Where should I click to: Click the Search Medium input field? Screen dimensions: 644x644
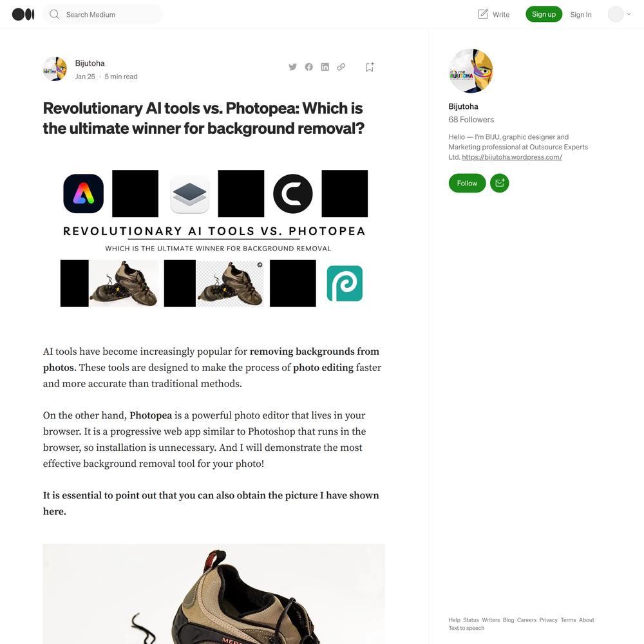click(102, 14)
